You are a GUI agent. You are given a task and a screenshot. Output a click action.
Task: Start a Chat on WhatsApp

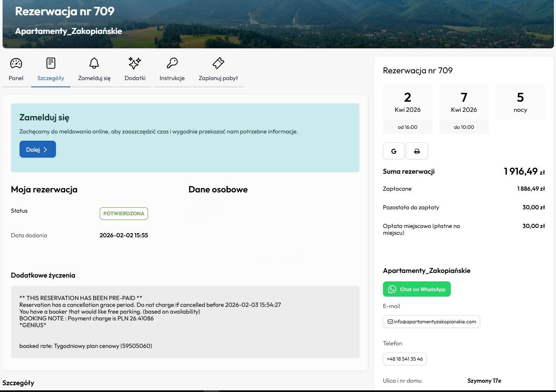(x=417, y=289)
